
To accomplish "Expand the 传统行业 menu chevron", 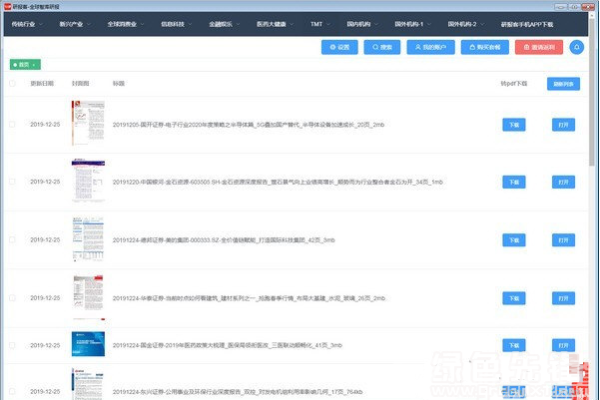I will (x=41, y=24).
